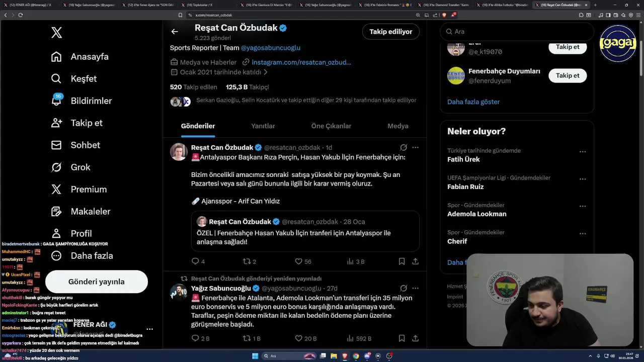Follow @e_k19070 with Takip et
The image size is (644, 362).
(568, 47)
